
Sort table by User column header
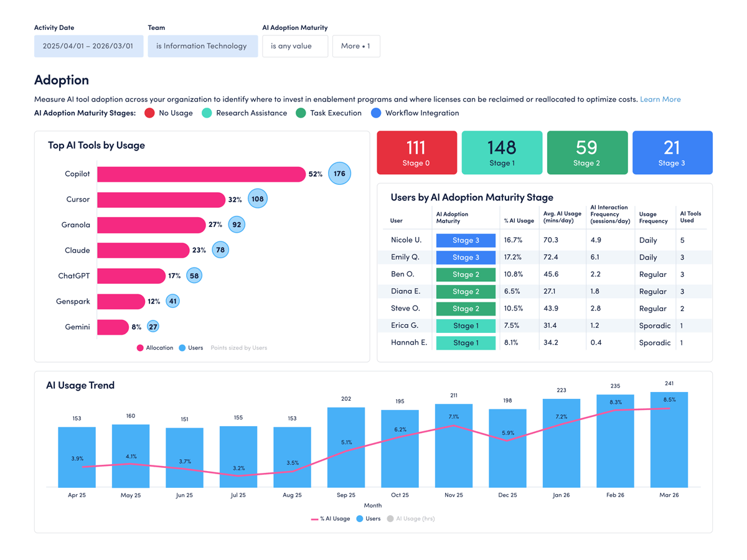click(x=397, y=220)
